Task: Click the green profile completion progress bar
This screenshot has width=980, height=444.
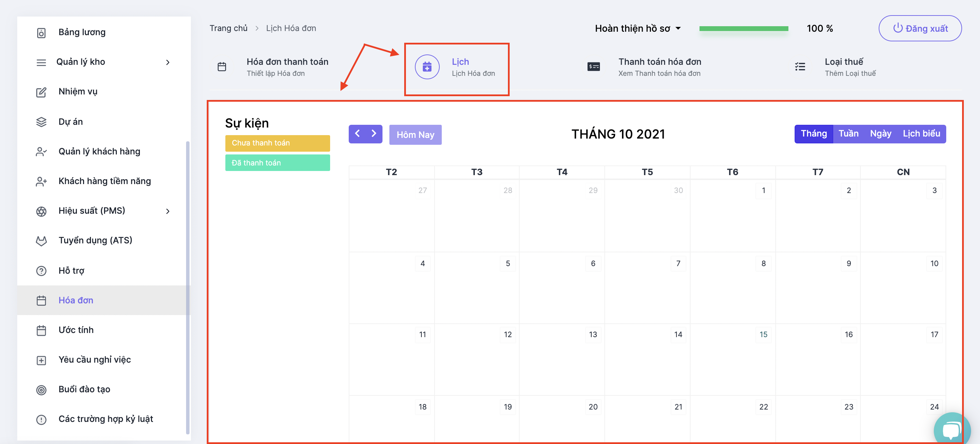Action: point(743,29)
